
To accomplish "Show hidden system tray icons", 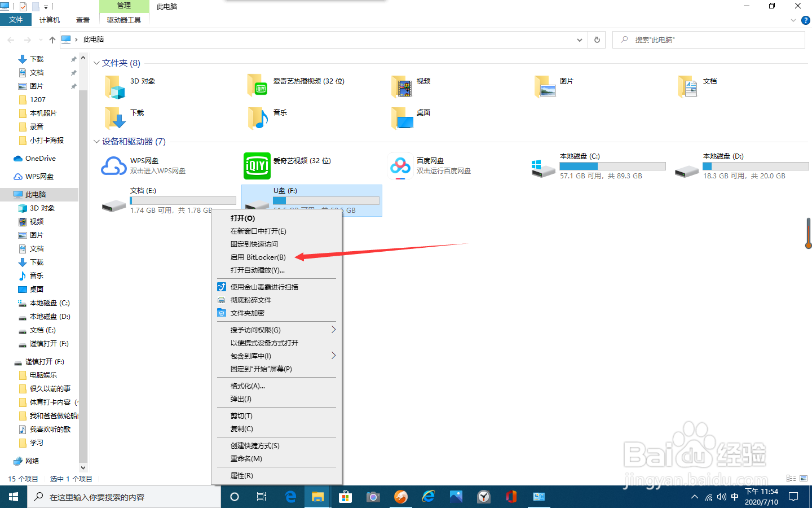I will [x=694, y=497].
